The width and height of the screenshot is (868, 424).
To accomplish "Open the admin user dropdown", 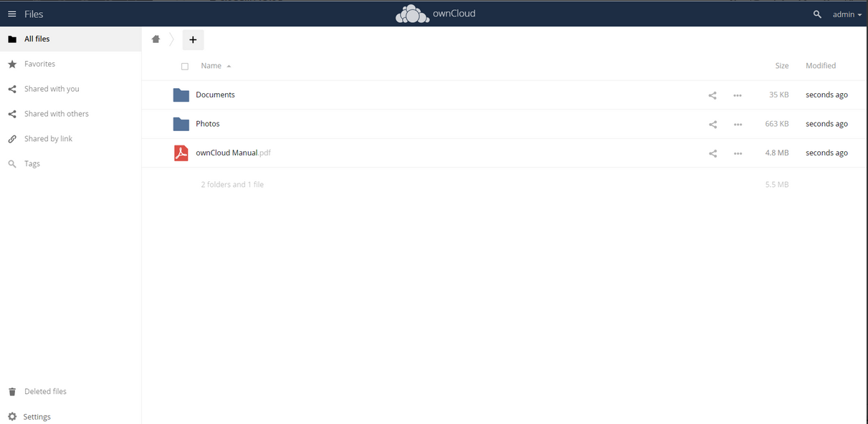I will click(846, 14).
